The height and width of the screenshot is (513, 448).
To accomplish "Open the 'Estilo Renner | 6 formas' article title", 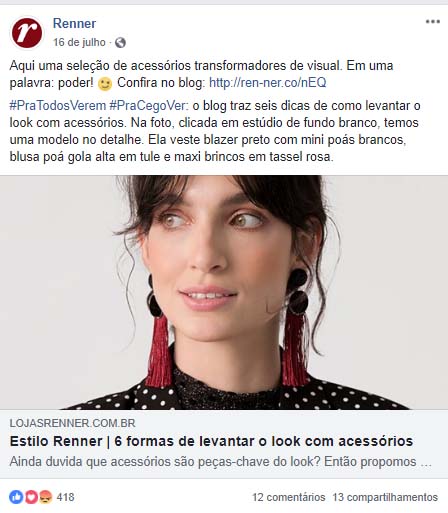I will coord(211,441).
